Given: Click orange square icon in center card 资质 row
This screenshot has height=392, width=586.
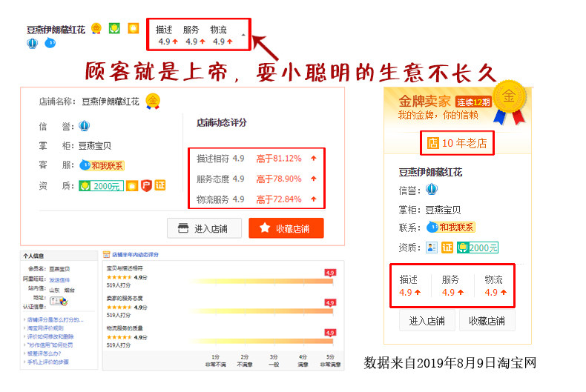Looking at the screenshot, I should tap(132, 185).
